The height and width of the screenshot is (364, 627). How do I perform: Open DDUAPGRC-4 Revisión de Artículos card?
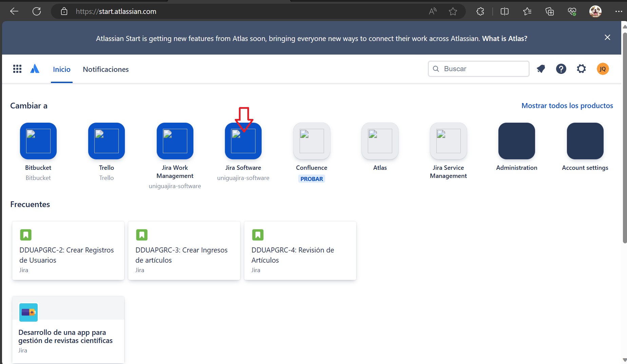pos(300,250)
